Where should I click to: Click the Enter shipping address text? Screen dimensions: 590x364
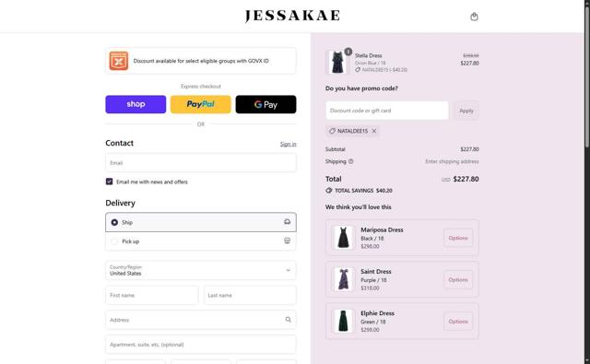point(452,161)
